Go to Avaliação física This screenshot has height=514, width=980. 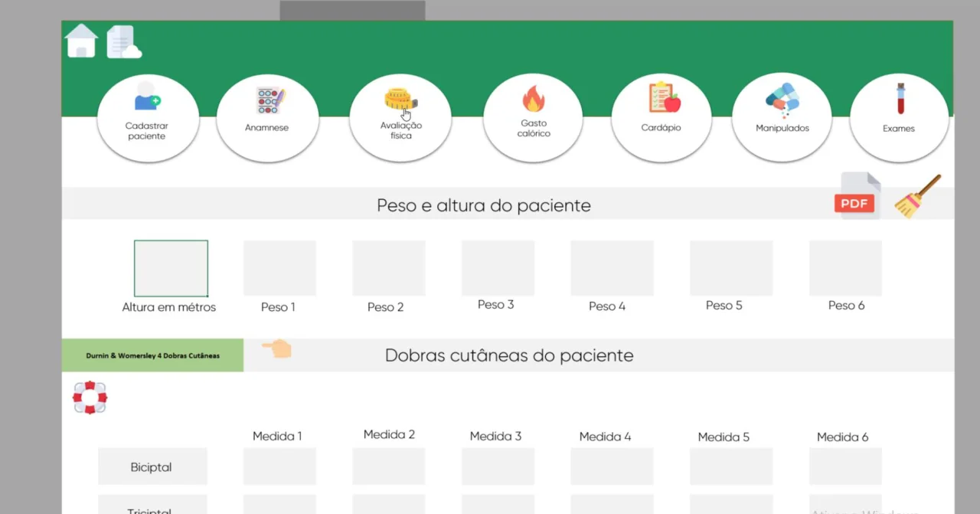pos(400,118)
